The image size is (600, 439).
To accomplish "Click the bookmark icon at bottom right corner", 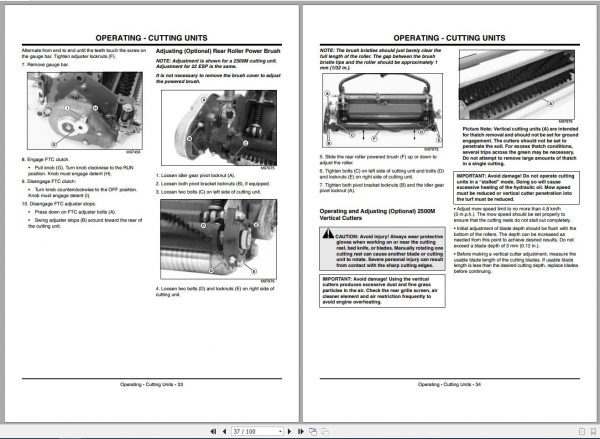I will [593, 431].
